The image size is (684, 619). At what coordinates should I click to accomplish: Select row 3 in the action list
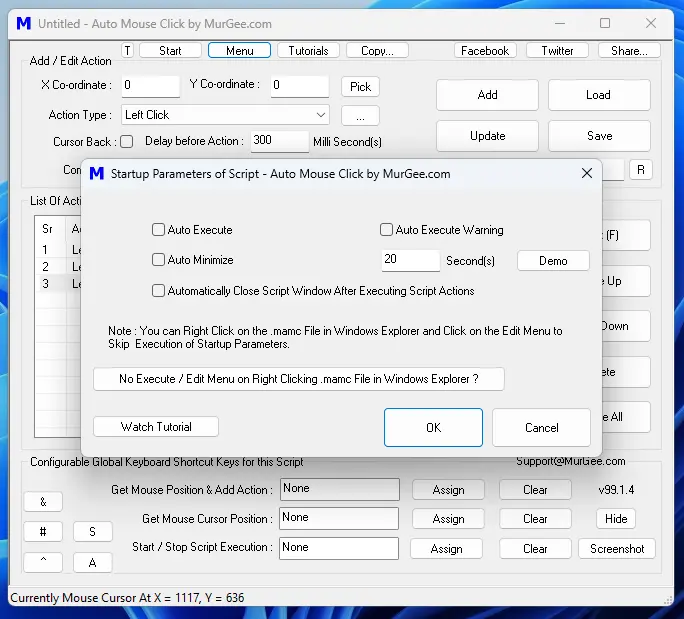(58, 284)
